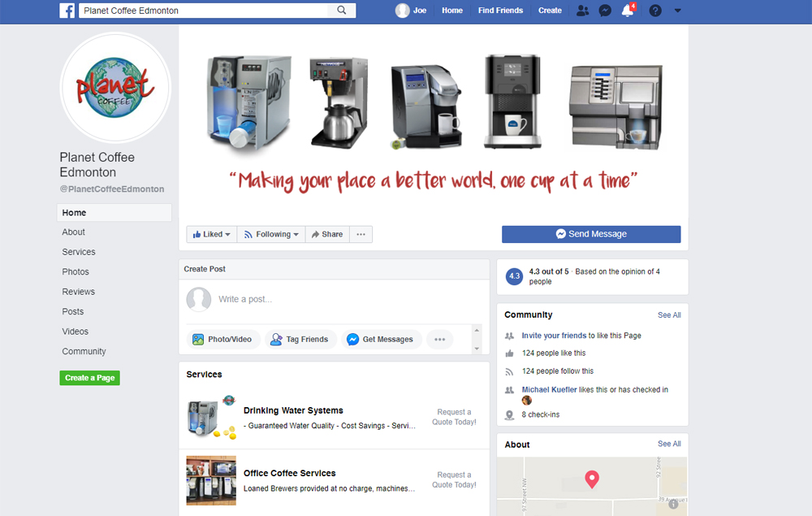Image resolution: width=812 pixels, height=516 pixels.
Task: Click 8 check-ins text
Action: 541,414
